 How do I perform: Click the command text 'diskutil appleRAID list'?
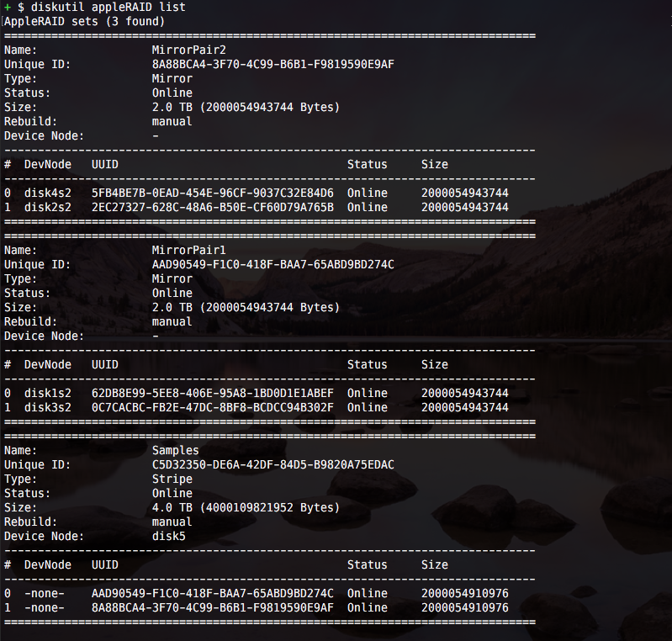(108, 8)
